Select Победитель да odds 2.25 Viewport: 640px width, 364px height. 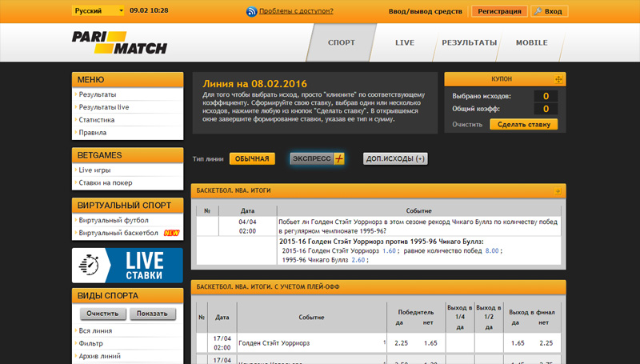tap(402, 343)
